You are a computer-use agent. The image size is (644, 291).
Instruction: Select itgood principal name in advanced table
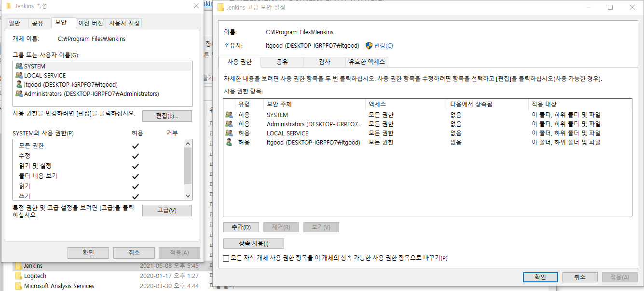(x=314, y=142)
